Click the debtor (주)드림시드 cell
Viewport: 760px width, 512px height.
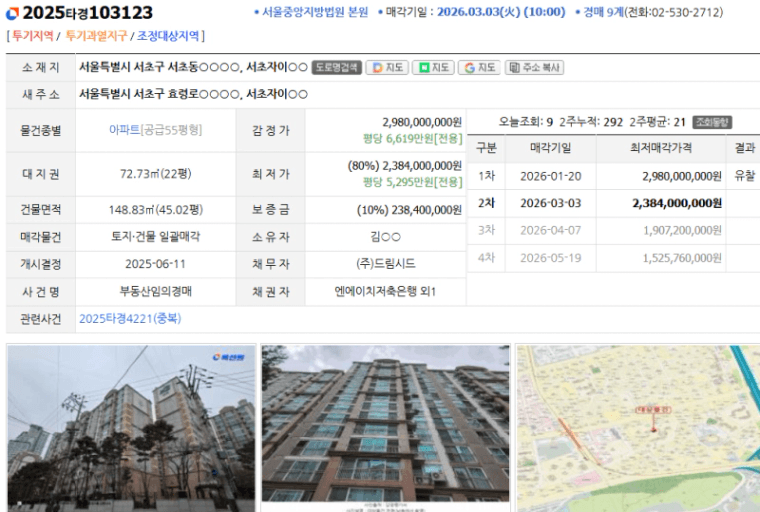pos(386,264)
